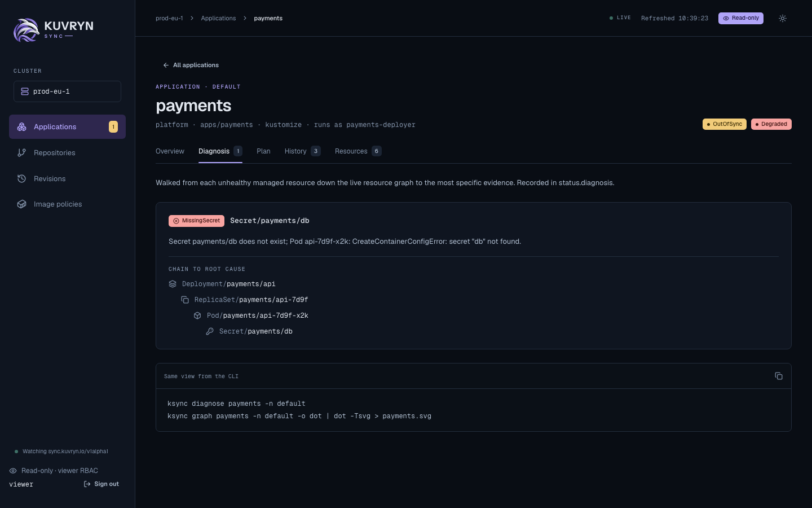Click the eye icon next to Read-only viewer RBAC
This screenshot has width=812, height=508.
pos(13,471)
